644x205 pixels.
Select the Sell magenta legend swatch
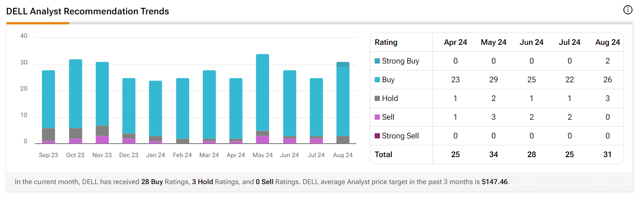tap(377, 117)
